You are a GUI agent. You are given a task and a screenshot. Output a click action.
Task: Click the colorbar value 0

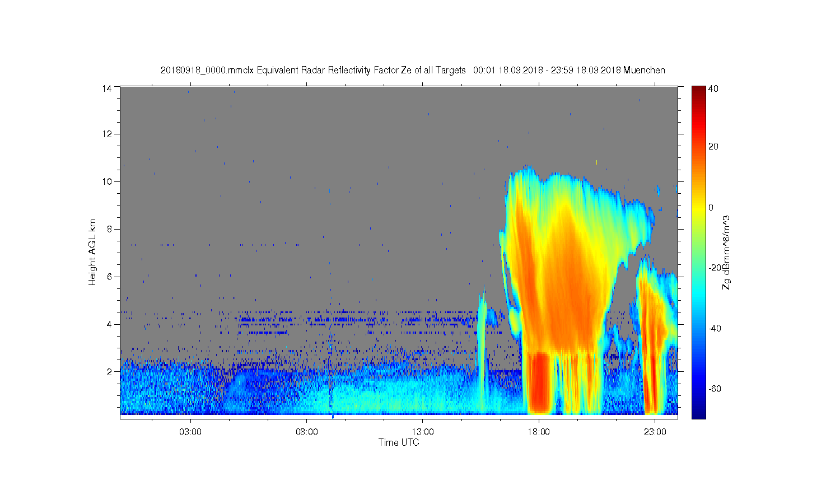click(711, 207)
